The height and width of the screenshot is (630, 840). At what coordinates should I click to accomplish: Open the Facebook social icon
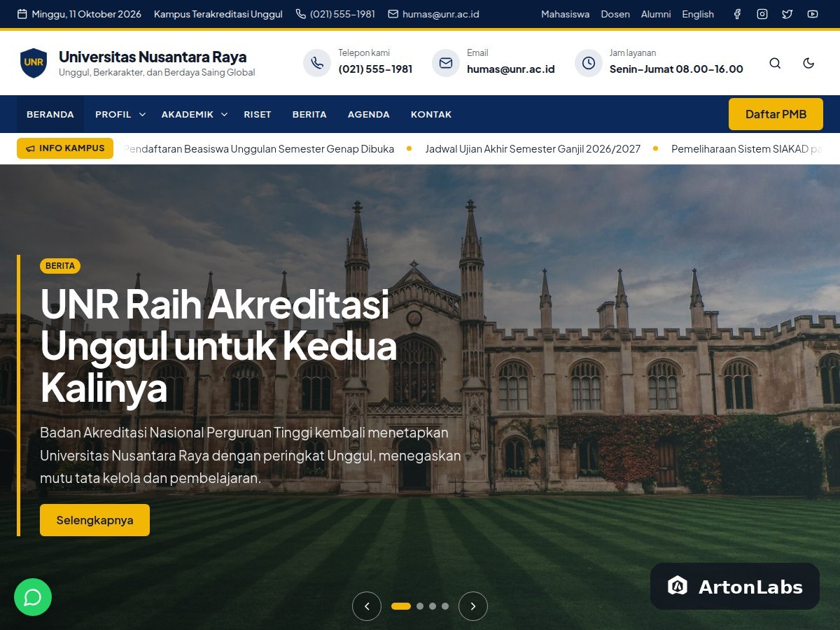click(x=737, y=14)
